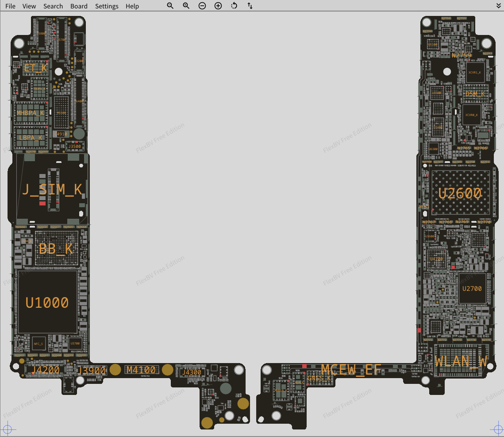Screen dimensions: 504x437
Task: Select the J4200 connector
Action: coord(45,370)
